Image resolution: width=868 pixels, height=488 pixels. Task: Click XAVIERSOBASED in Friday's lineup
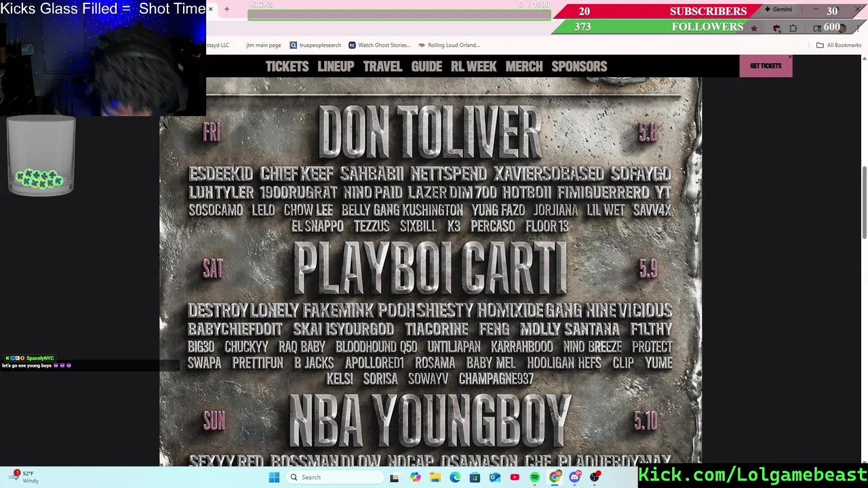(x=549, y=174)
